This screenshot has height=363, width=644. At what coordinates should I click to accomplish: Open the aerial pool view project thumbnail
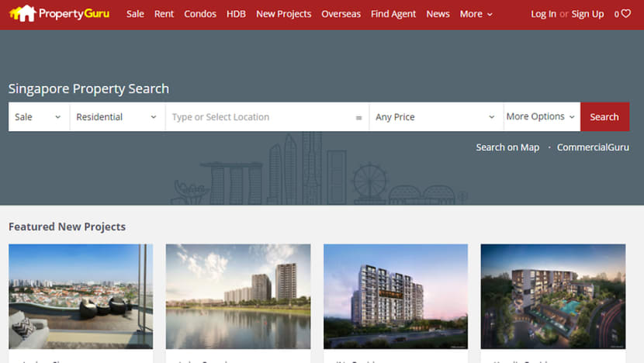pos(553,296)
